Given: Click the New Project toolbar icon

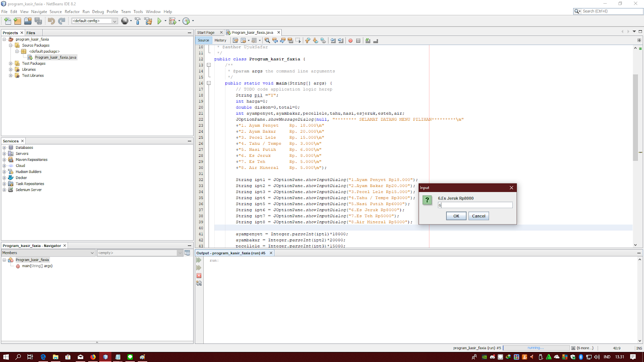Looking at the screenshot, I should 17,21.
